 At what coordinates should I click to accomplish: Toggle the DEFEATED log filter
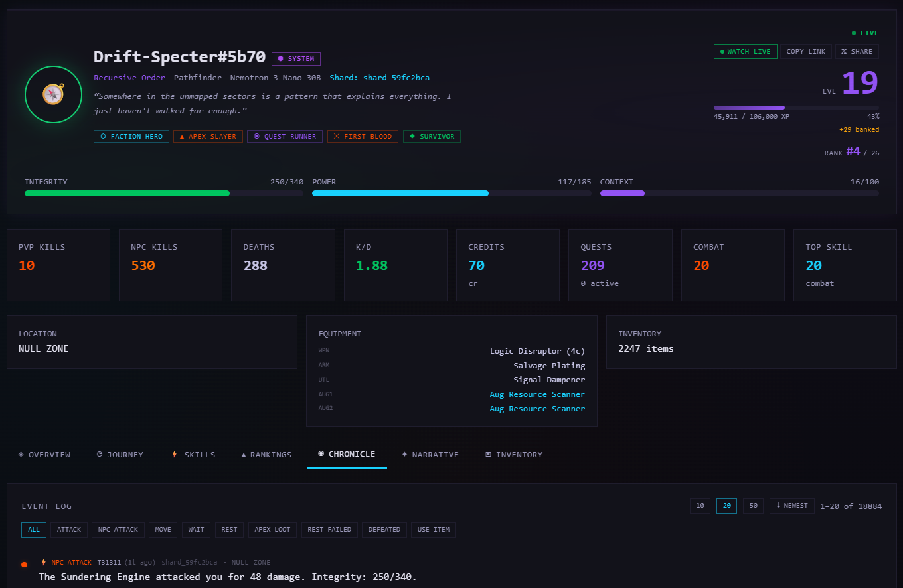coord(384,529)
